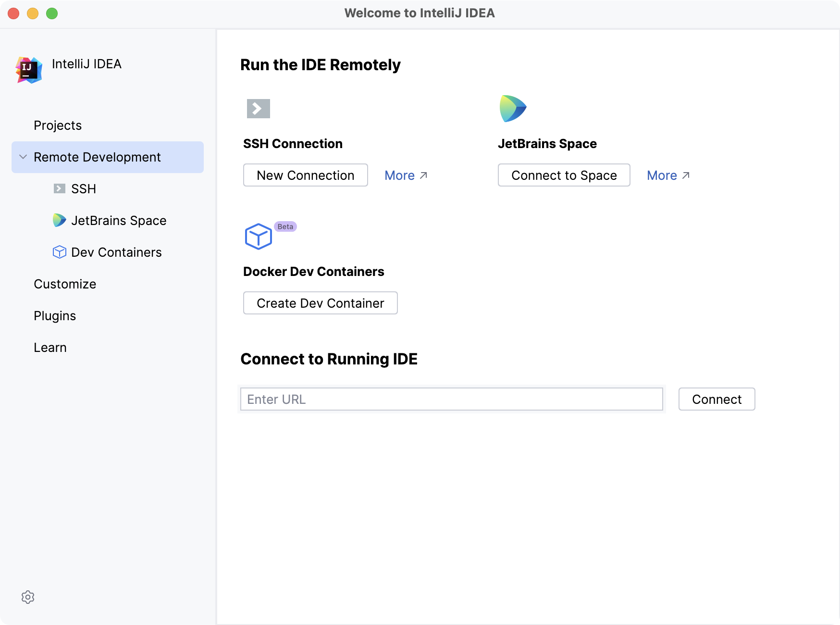Focus the Enter URL input field
The height and width of the screenshot is (625, 840).
click(452, 399)
